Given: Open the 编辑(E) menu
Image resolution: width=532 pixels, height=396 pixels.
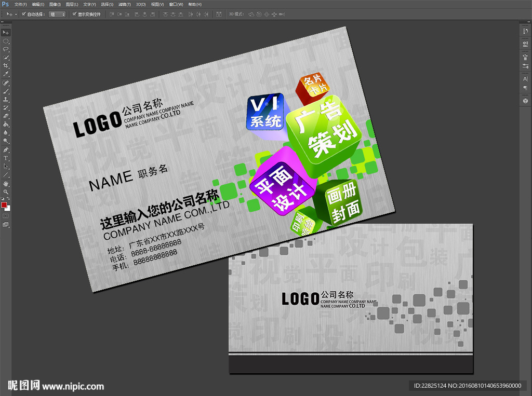Looking at the screenshot, I should coord(38,4).
